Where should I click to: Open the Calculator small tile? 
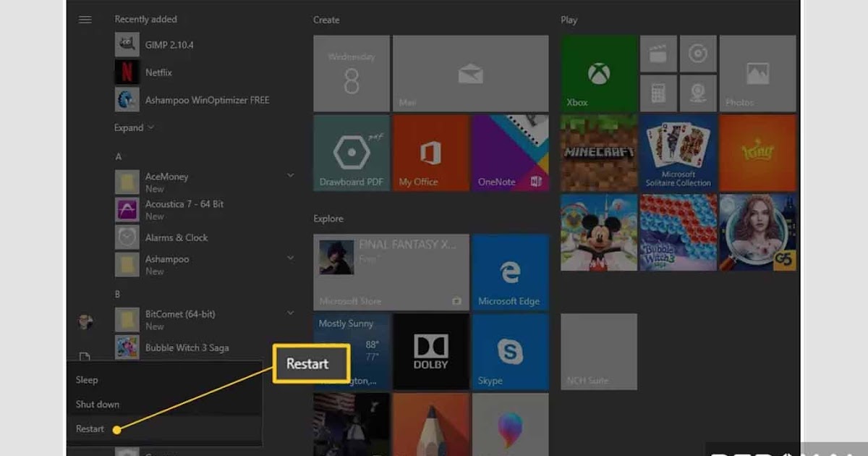(x=658, y=93)
